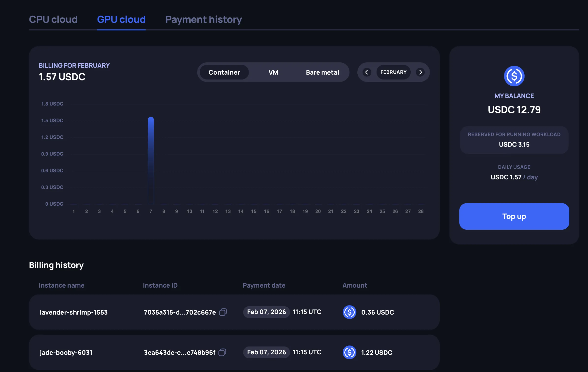The width and height of the screenshot is (588, 372).
Task: Copy the jade-booby-6031 instance ID
Action: [223, 353]
